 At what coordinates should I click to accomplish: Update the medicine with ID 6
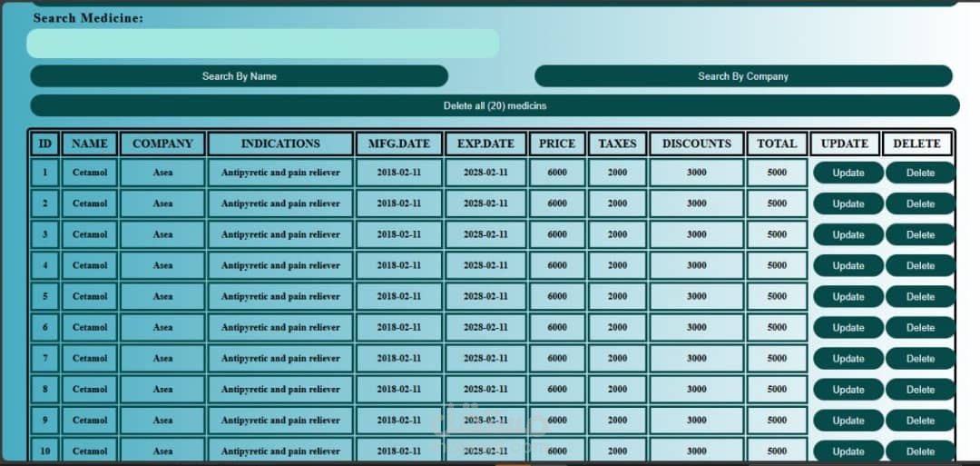point(848,328)
